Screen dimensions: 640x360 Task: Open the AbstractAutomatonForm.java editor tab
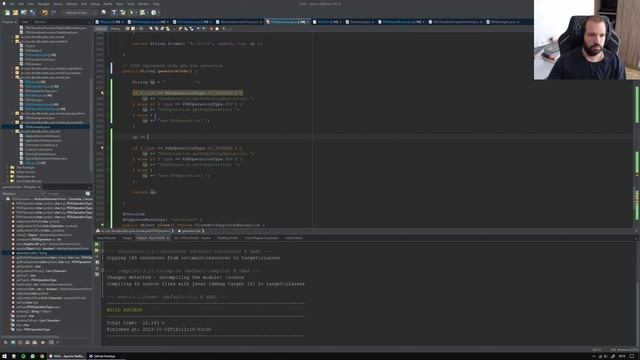tap(240, 22)
